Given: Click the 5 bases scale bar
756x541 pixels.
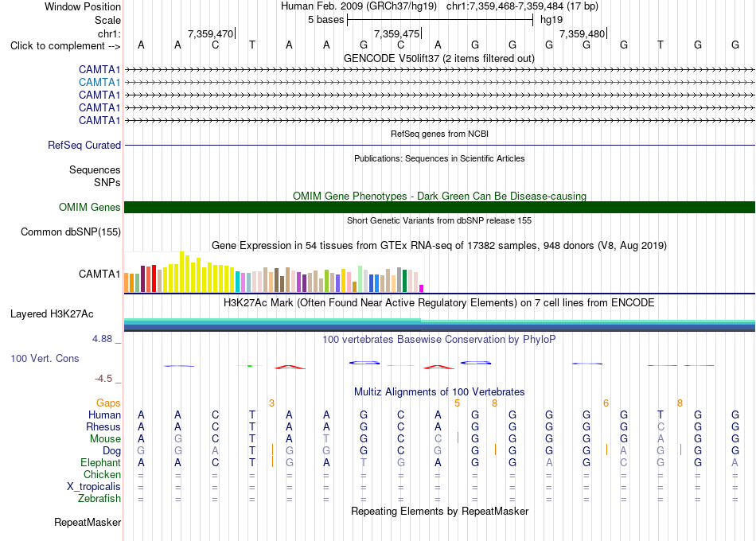Looking at the screenshot, I should point(440,20).
